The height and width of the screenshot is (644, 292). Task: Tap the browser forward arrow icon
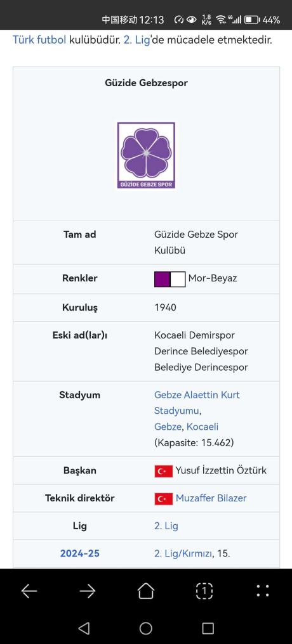(x=88, y=591)
